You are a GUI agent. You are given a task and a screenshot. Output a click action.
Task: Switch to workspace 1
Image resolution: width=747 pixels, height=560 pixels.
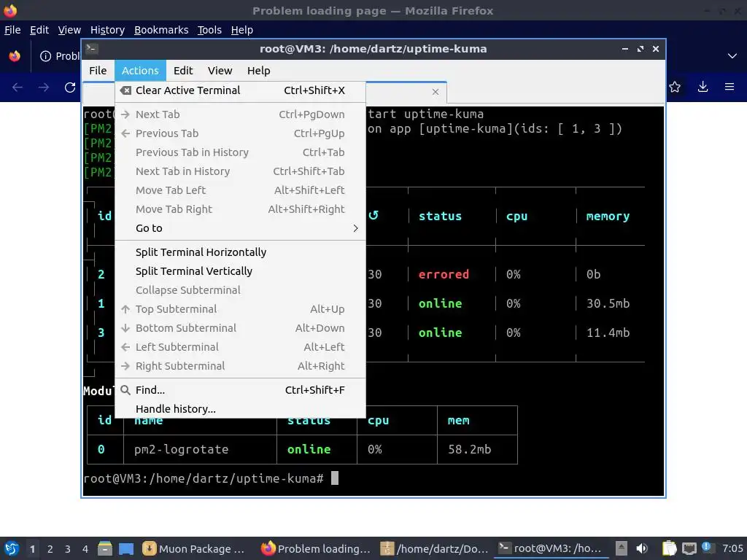coord(32,549)
